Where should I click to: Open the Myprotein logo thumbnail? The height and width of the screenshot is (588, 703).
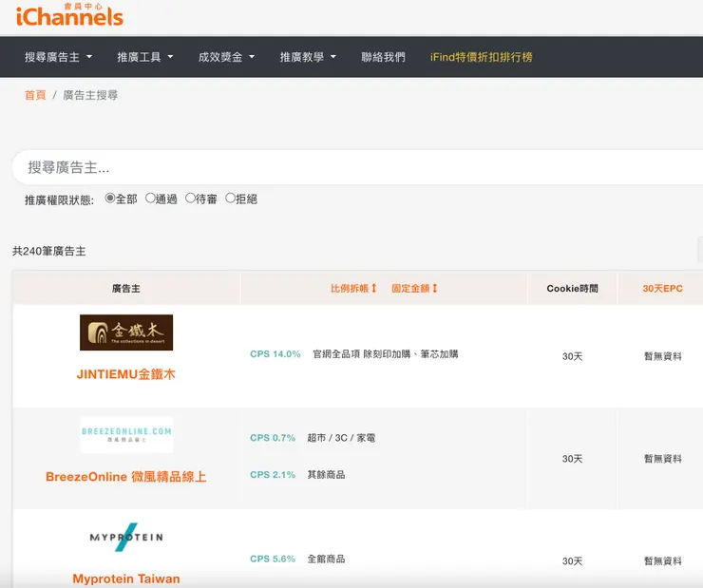[126, 537]
